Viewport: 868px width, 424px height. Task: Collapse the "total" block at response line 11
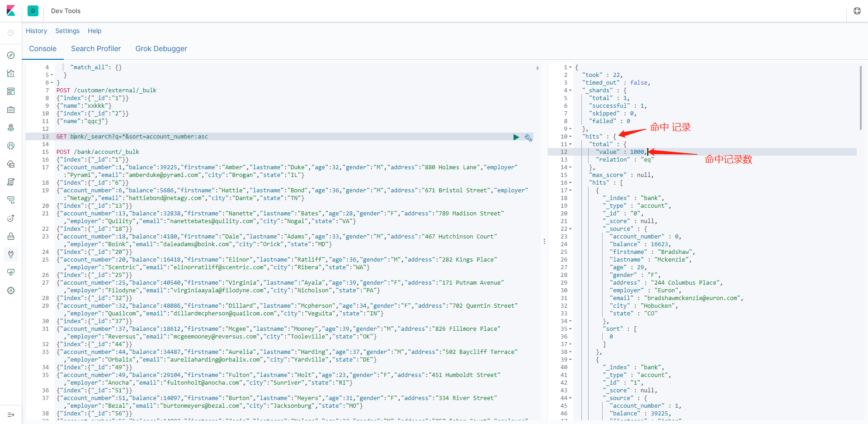click(x=571, y=144)
